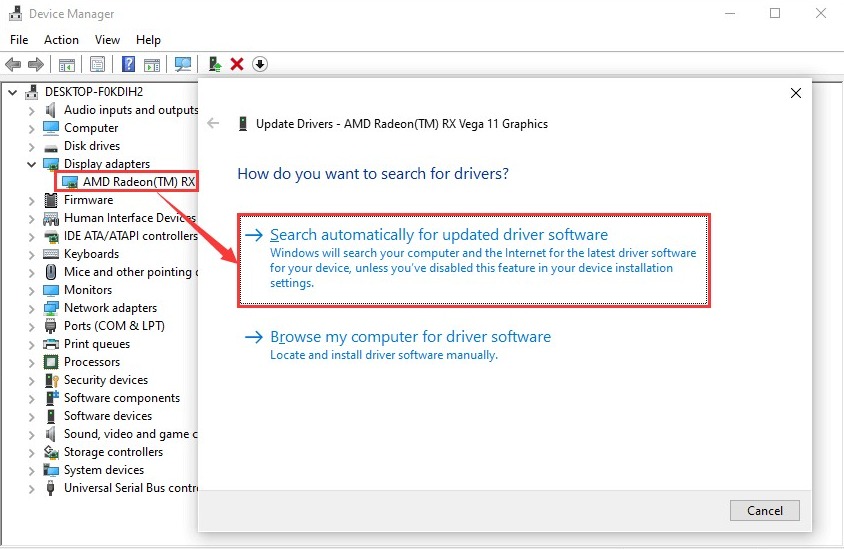This screenshot has height=549, width=844.
Task: Expand the Audio inputs and outputs category
Action: [31, 110]
